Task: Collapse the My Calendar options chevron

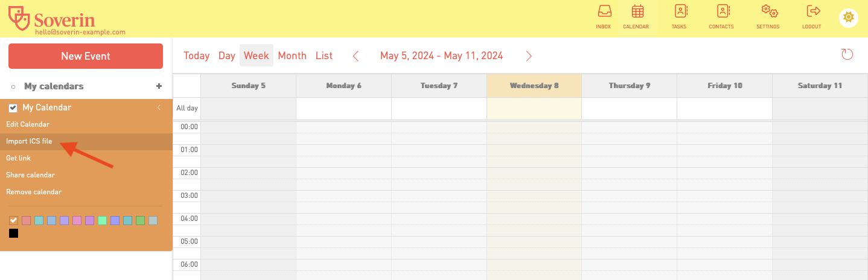Action: point(159,107)
